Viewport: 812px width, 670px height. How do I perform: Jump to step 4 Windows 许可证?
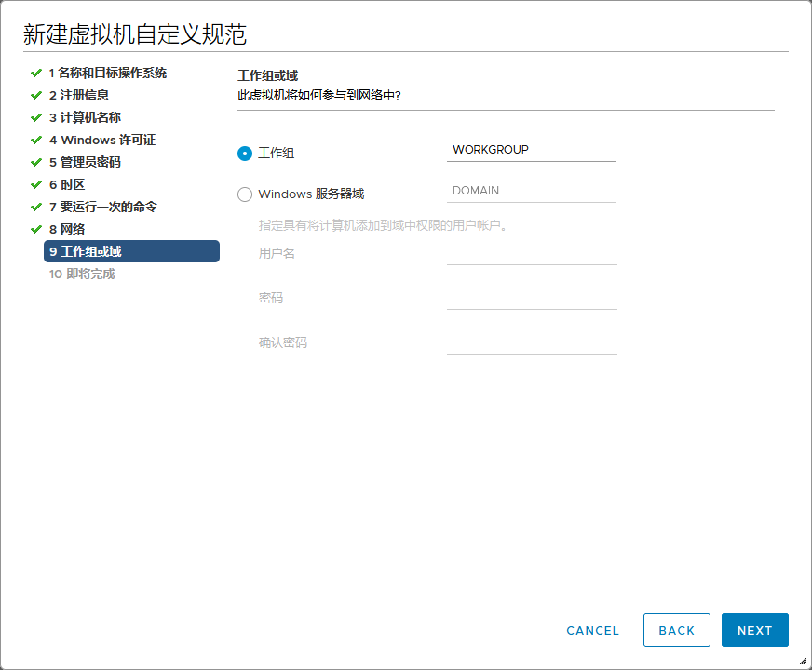click(x=101, y=140)
